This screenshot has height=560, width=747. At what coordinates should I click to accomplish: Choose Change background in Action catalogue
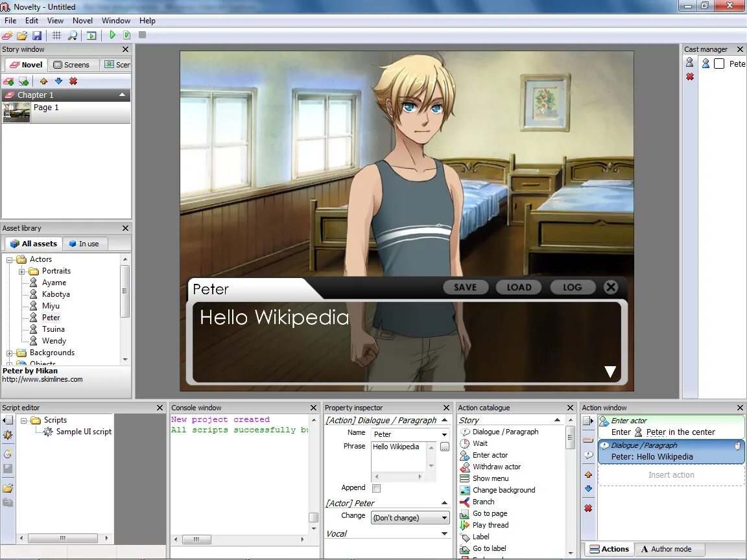[504, 490]
